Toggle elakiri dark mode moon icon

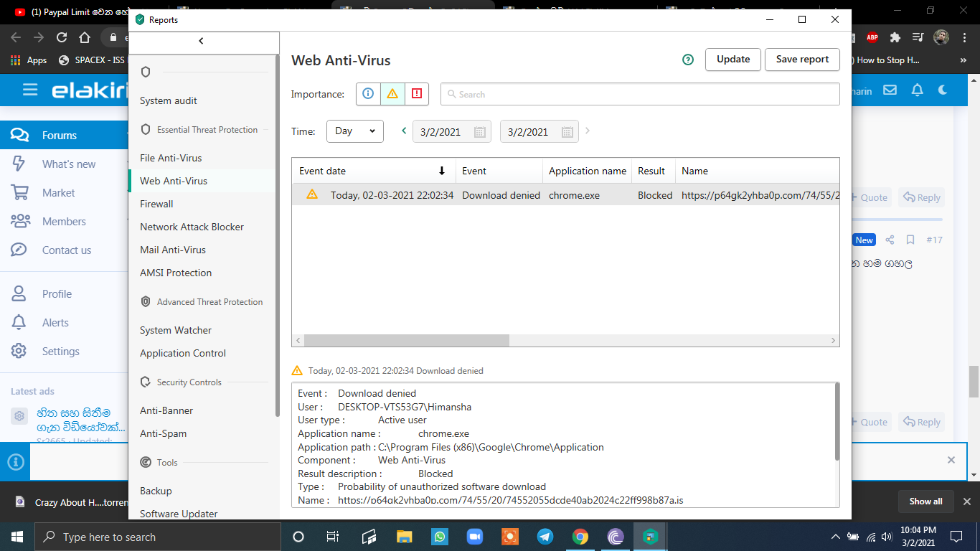point(943,90)
